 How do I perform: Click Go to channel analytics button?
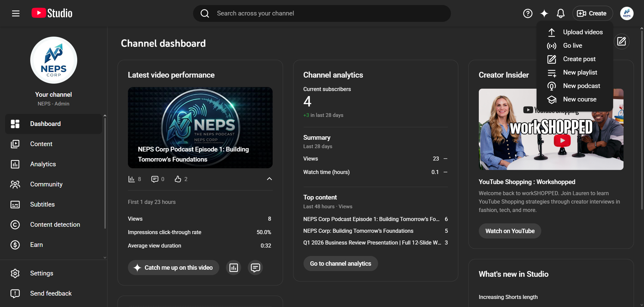coord(340,264)
